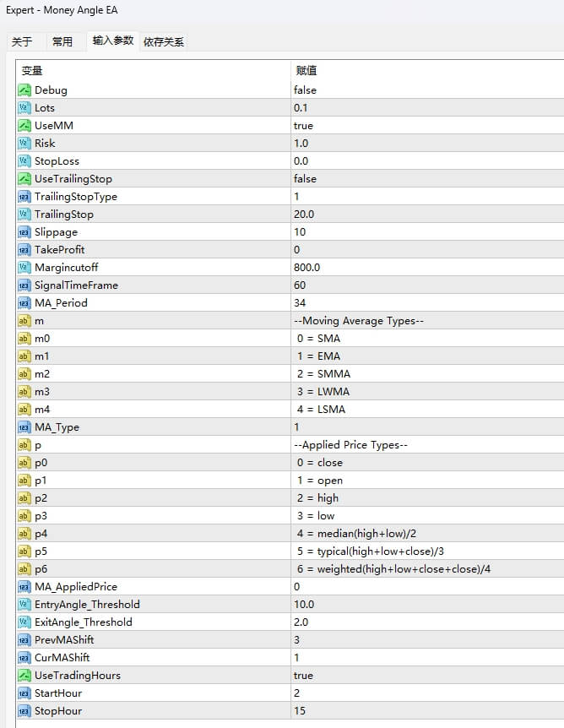Image resolution: width=564 pixels, height=728 pixels.
Task: Edit the MA_Period value 34
Action: click(x=300, y=302)
